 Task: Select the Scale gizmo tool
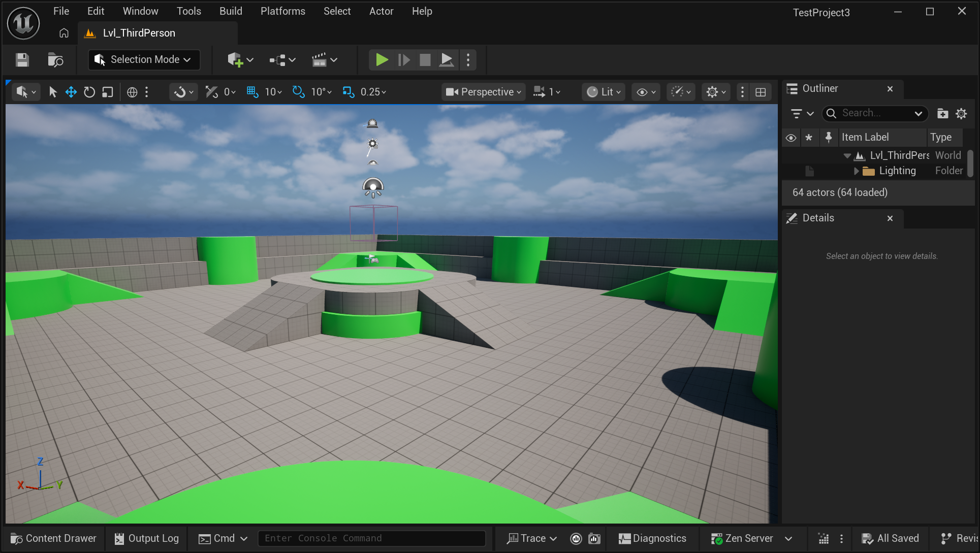pos(108,92)
